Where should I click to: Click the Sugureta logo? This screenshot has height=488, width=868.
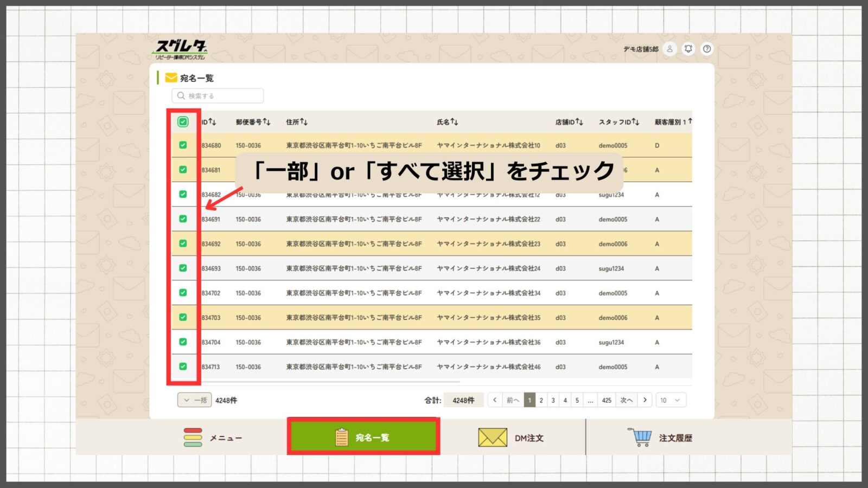click(180, 50)
